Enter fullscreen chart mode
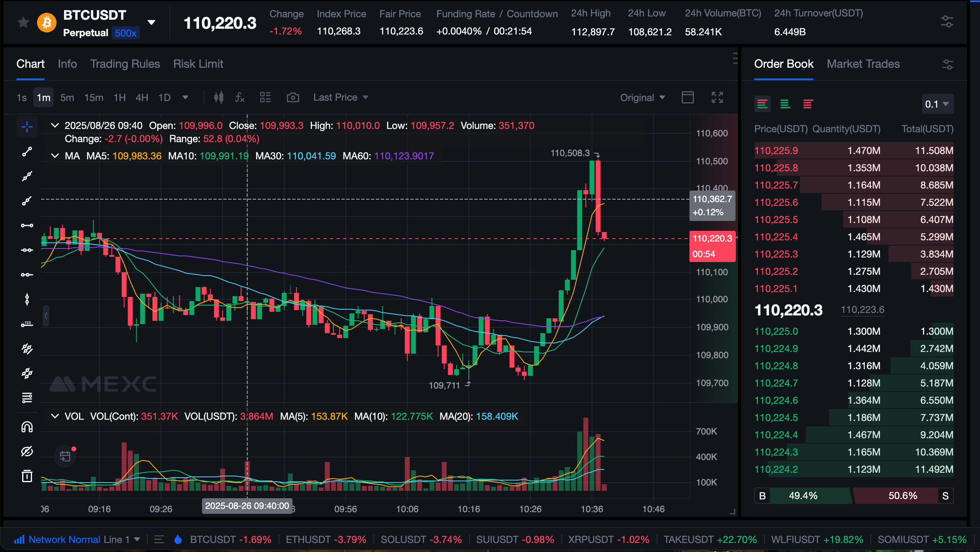The image size is (980, 552). coord(717,97)
